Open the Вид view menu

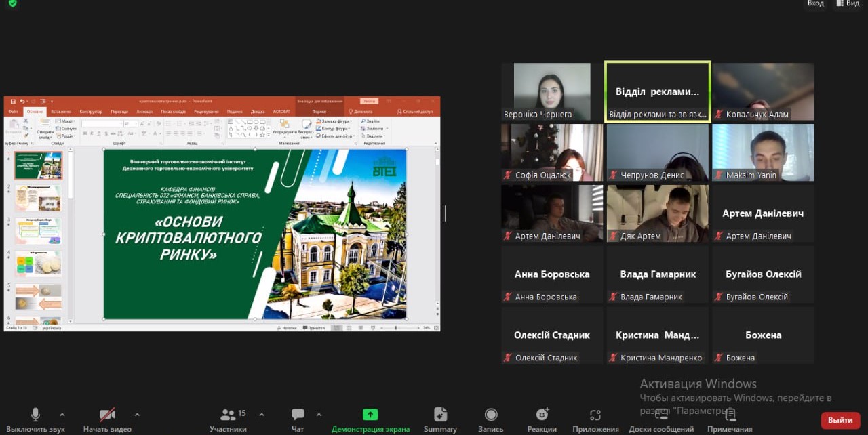point(848,3)
